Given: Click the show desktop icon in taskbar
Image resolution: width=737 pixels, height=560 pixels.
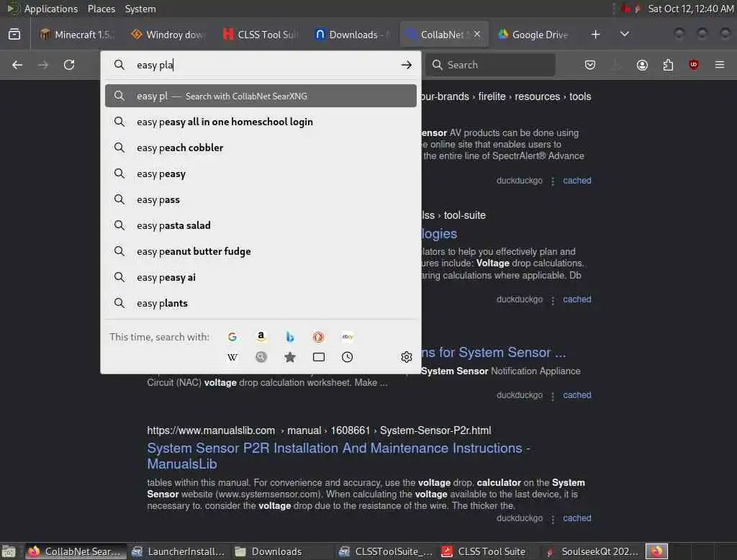Looking at the screenshot, I should 9,551.
